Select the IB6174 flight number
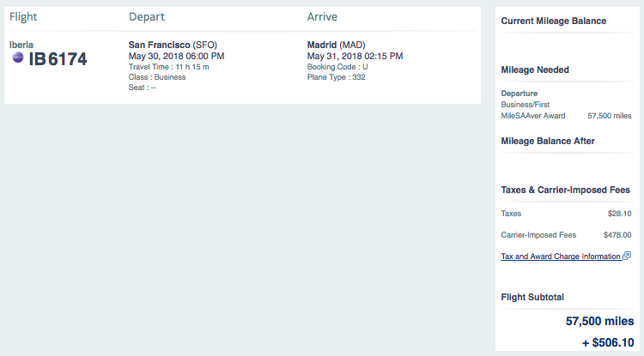This screenshot has width=644, height=356. tap(58, 59)
